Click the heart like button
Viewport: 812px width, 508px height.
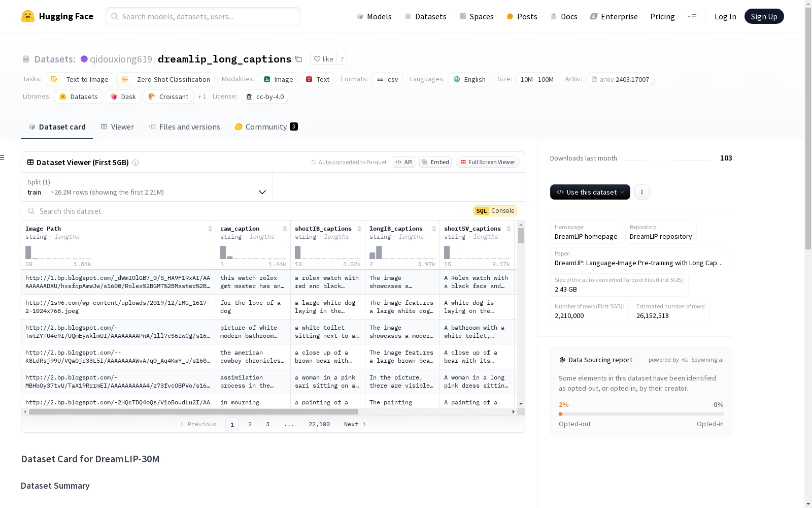click(x=323, y=59)
